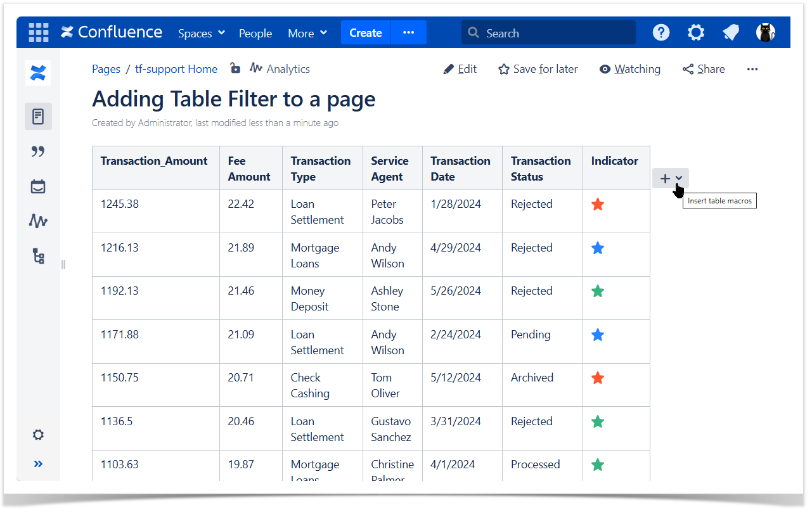Click in the Search field
812x512 pixels.
[548, 33]
